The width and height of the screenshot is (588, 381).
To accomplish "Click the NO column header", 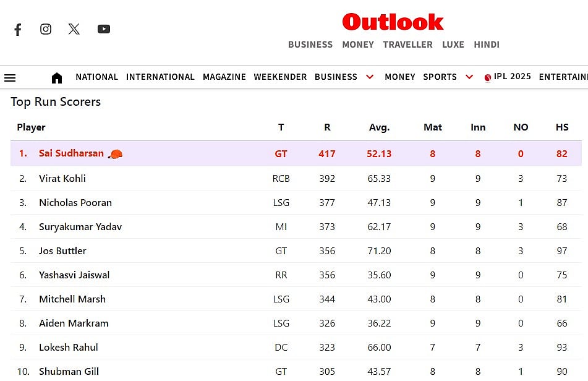I will (x=521, y=127).
